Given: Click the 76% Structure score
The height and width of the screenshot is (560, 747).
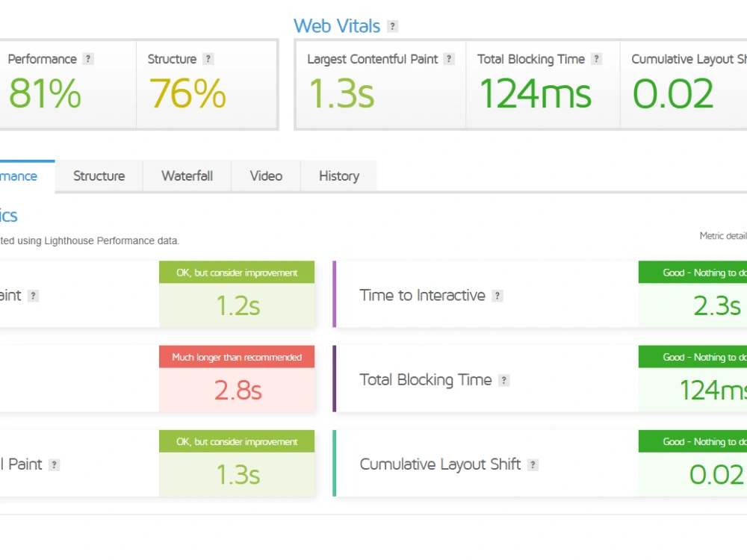Looking at the screenshot, I should coord(187,93).
